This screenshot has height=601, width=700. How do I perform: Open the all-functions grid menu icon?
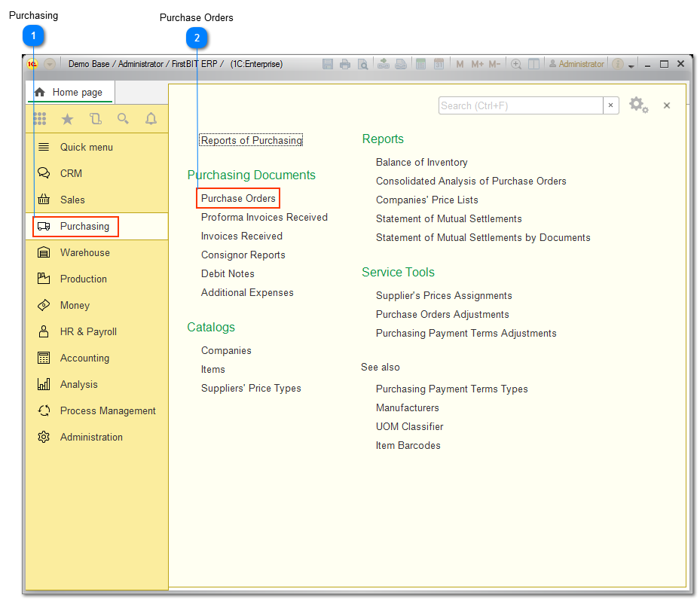pos(39,118)
